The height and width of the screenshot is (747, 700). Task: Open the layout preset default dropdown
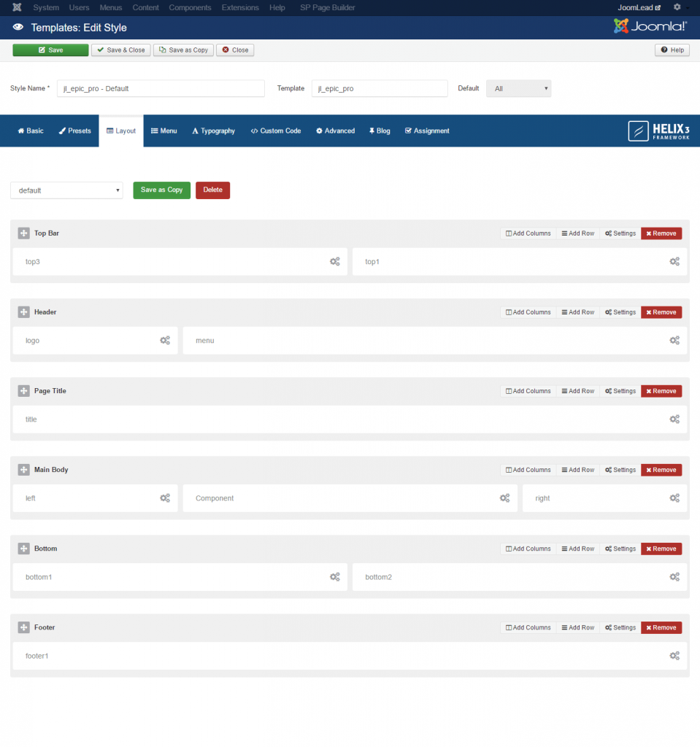[66, 190]
